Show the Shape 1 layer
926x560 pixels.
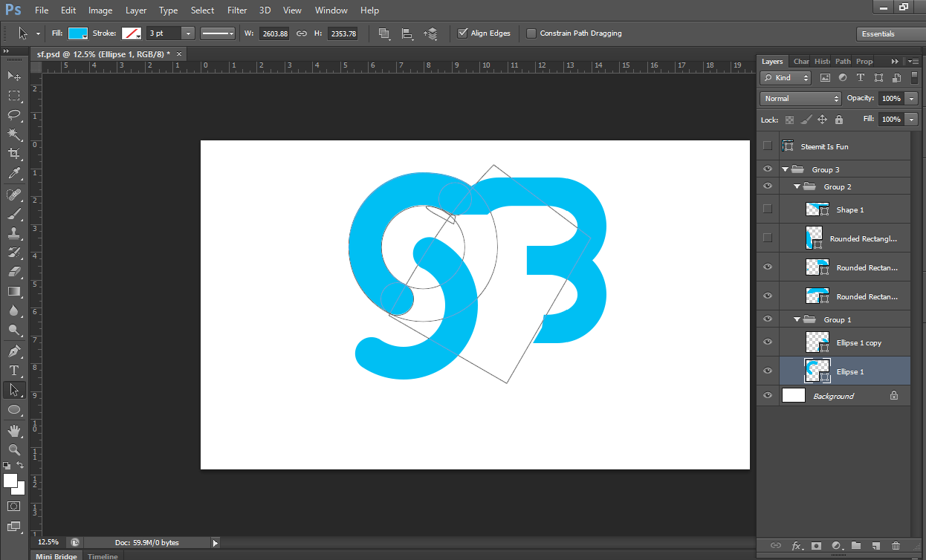pos(768,209)
